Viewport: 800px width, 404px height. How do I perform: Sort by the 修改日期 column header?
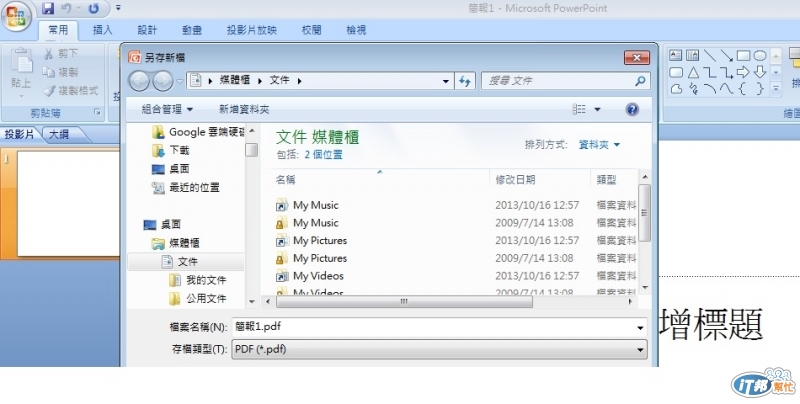[x=515, y=180]
